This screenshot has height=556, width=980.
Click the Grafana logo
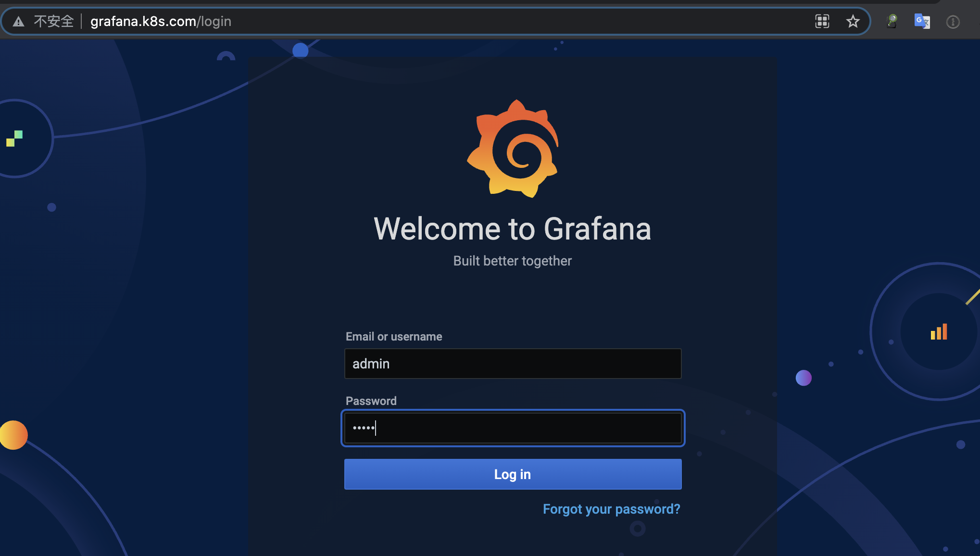point(513,149)
